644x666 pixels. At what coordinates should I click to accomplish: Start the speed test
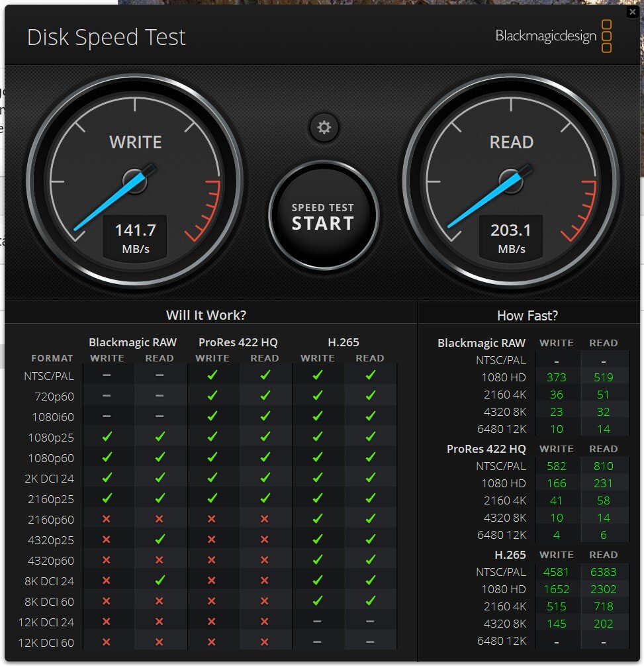coord(323,216)
